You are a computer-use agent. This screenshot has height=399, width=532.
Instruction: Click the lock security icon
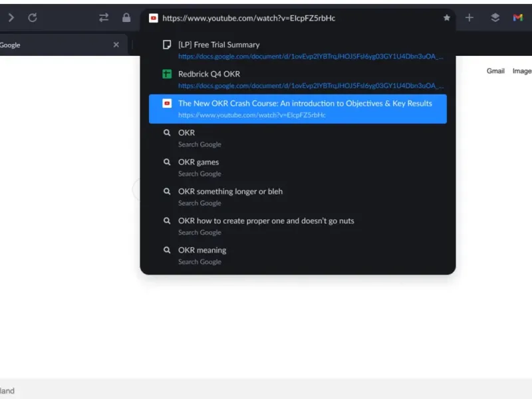[x=126, y=18]
